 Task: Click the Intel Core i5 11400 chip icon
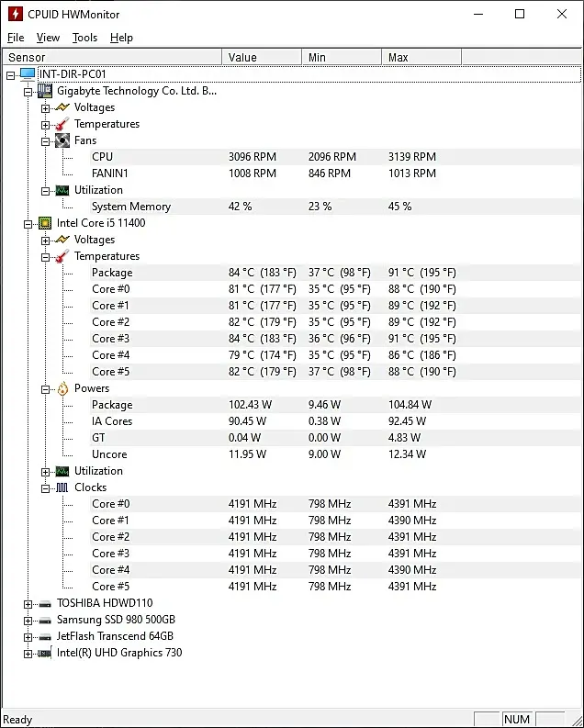[x=44, y=223]
